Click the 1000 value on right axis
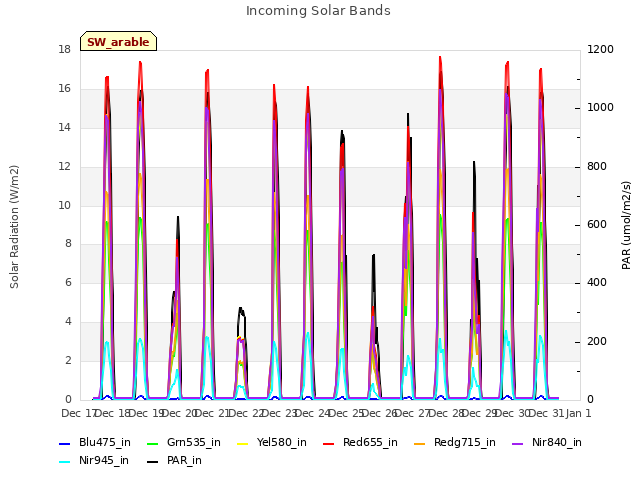Image resolution: width=640 pixels, height=480 pixels. coord(600,107)
